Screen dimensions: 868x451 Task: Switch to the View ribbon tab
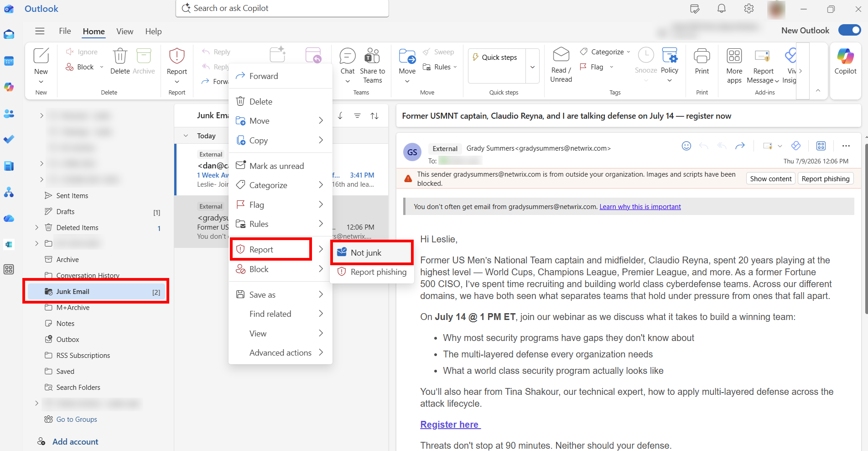tap(125, 31)
